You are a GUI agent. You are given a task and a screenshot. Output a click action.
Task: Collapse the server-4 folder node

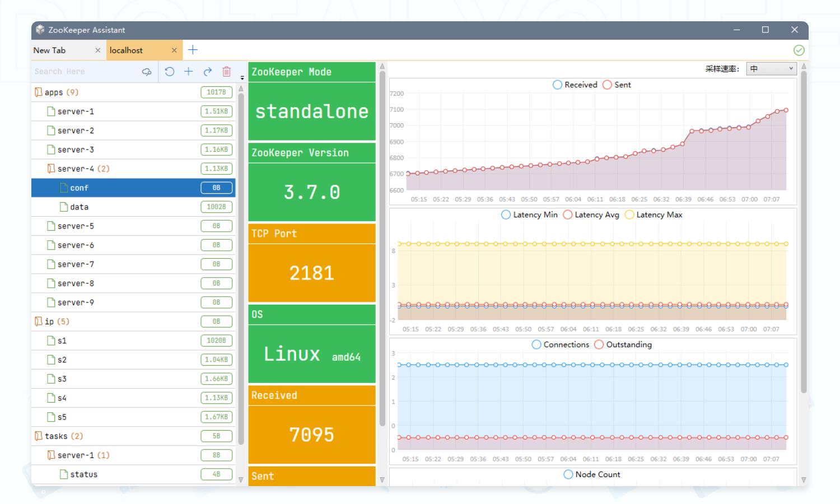pyautogui.click(x=52, y=169)
